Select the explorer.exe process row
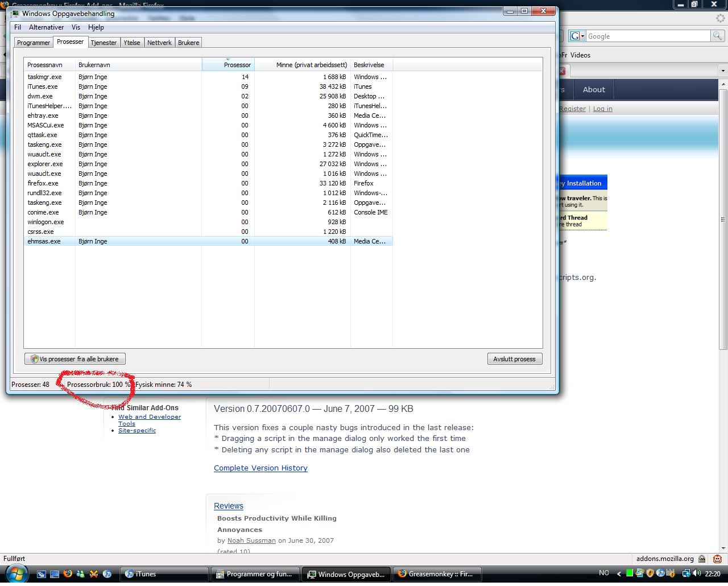The width and height of the screenshot is (728, 586). click(x=208, y=164)
